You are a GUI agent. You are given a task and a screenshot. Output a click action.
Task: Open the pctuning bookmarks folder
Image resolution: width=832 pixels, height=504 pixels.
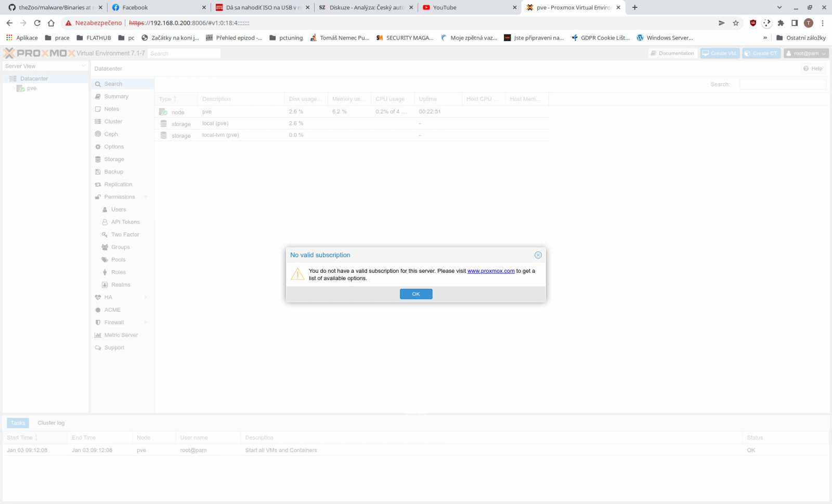[x=286, y=38]
